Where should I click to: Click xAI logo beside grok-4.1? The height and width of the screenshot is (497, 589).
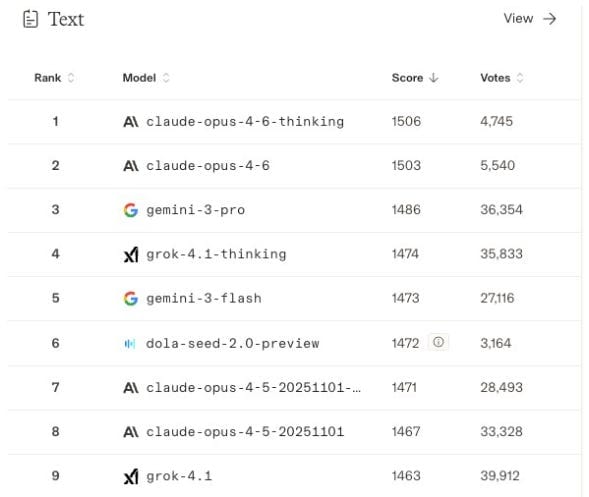point(131,476)
